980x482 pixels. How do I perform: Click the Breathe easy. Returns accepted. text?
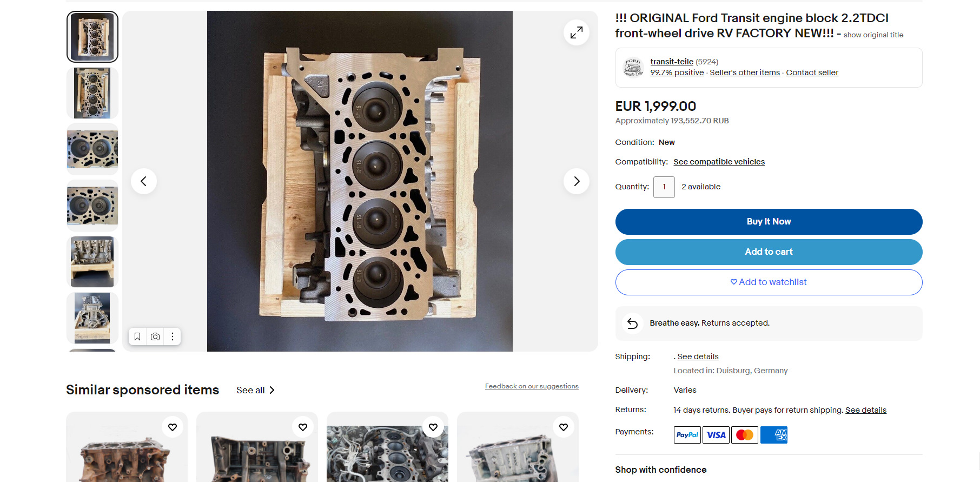coord(710,323)
